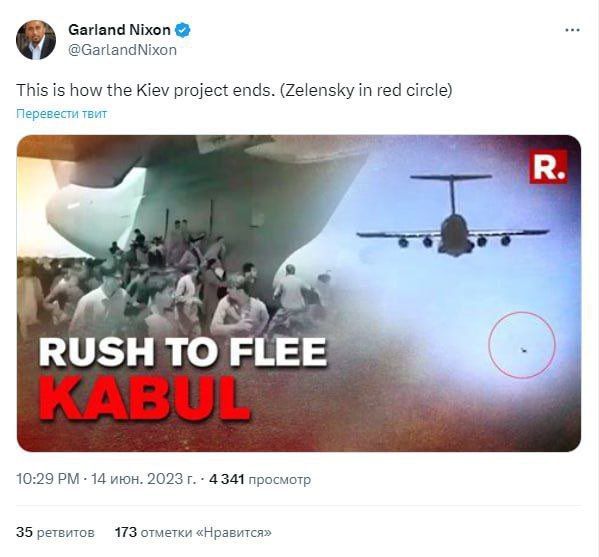Image resolution: width=599 pixels, height=557 pixels.
Task: Open the Rush to Flee Kabul image
Action: point(299,293)
